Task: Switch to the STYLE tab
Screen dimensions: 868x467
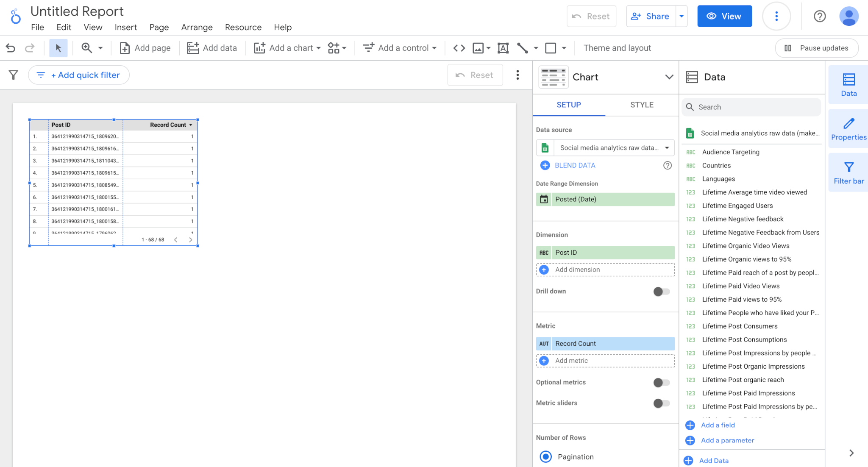Action: [x=641, y=105]
